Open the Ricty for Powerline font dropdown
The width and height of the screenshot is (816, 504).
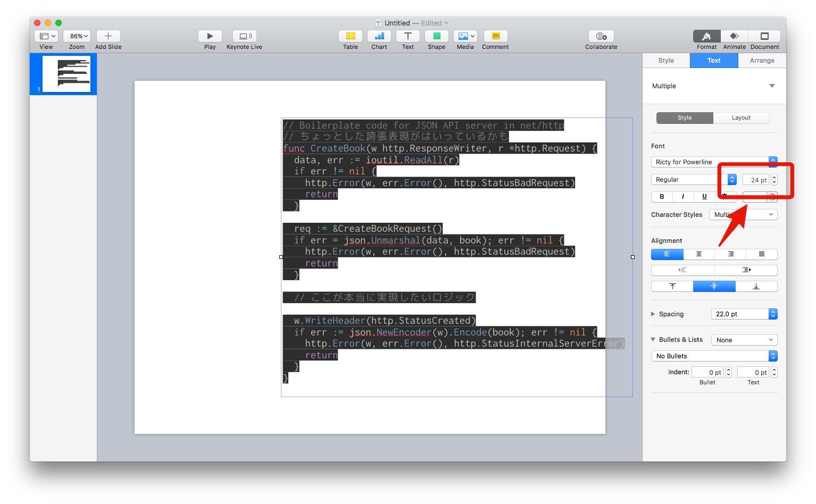click(x=714, y=162)
